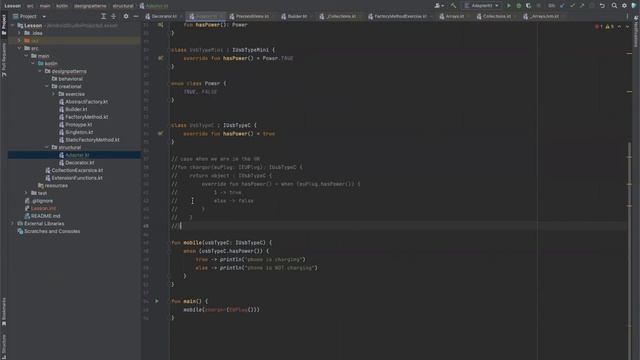Expand External Libraries node

click(x=13, y=224)
